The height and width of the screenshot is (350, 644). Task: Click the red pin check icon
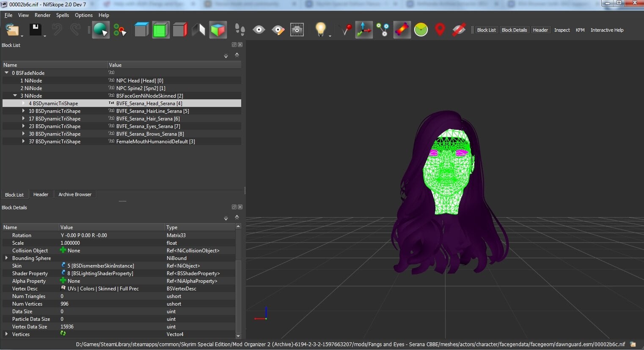[345, 30]
